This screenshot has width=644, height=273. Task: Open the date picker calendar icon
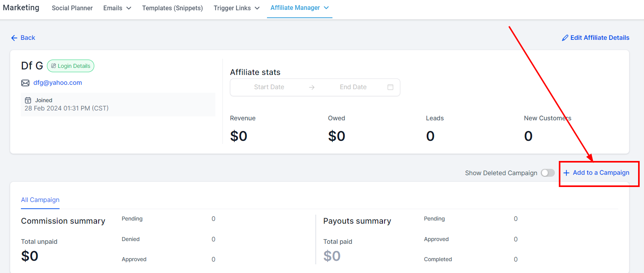390,87
